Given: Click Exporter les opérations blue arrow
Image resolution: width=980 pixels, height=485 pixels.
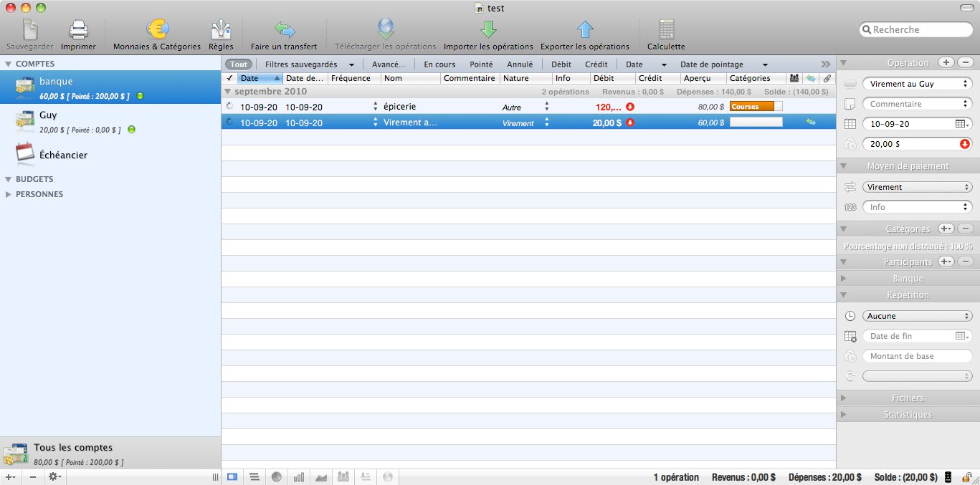Looking at the screenshot, I should (x=585, y=29).
